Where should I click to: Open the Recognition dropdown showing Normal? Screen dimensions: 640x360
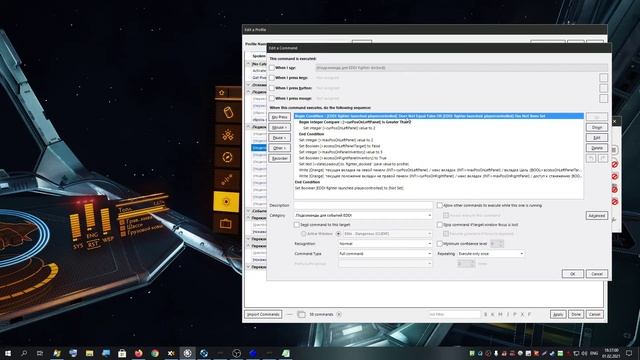385,244
